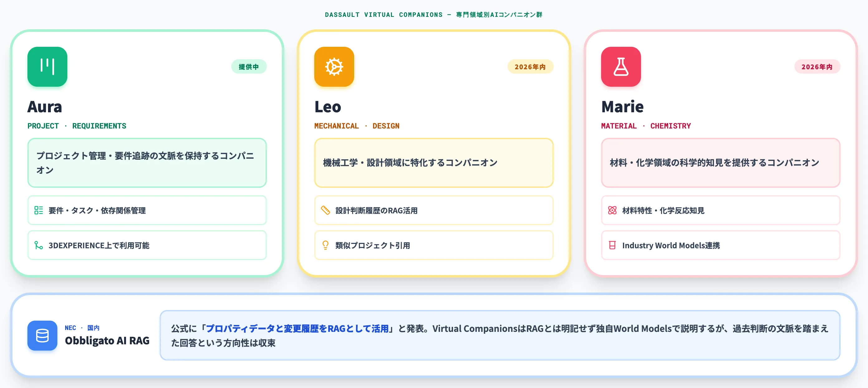Click the Leo description 機械工学・設計領域 box

point(434,162)
